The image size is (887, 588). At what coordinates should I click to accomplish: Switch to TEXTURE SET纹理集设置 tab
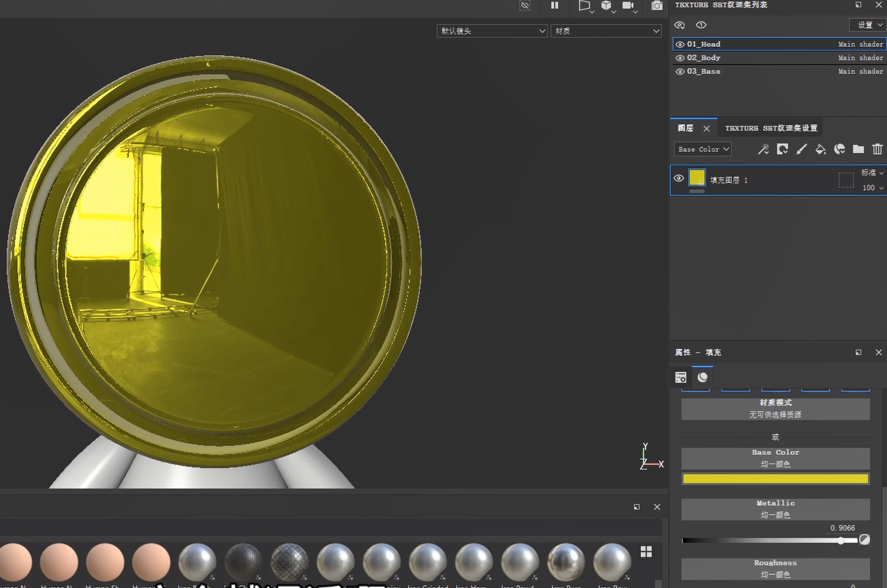click(x=771, y=128)
